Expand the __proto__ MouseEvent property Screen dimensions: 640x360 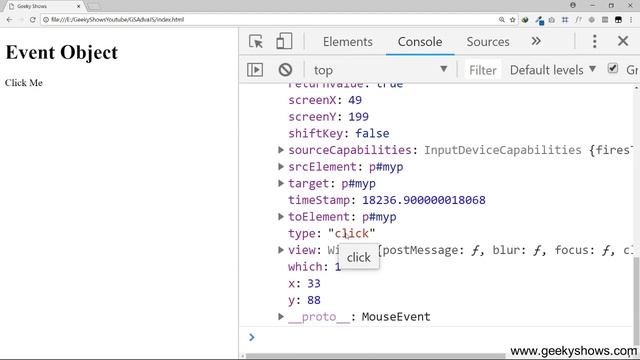pos(281,316)
